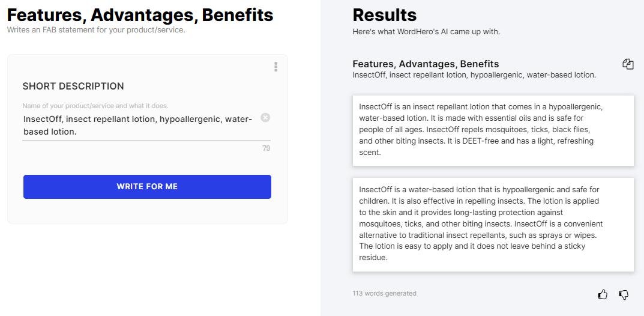Open the three-dot options menu
Image resolution: width=644 pixels, height=316 pixels.
[x=275, y=67]
